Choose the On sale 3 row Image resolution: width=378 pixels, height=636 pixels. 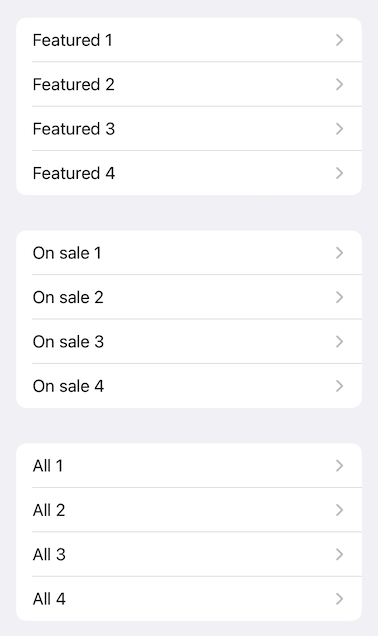[189, 342]
